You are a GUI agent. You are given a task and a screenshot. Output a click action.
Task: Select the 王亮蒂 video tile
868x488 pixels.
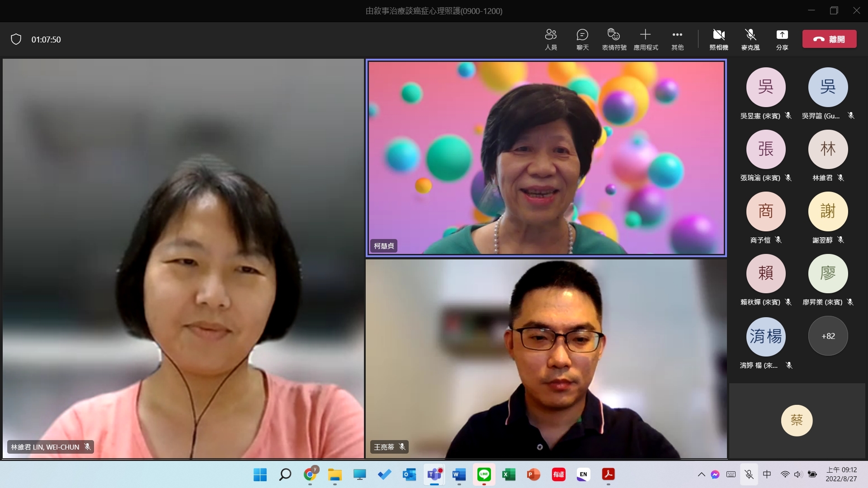click(x=546, y=359)
